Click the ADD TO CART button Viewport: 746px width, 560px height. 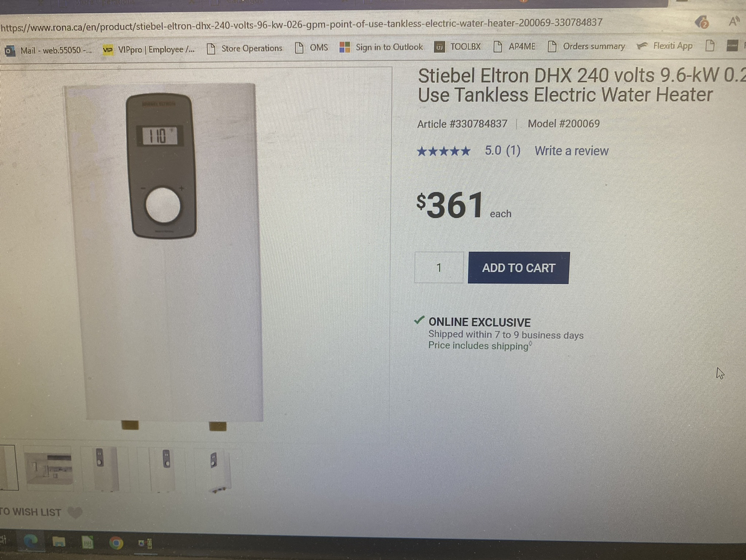pyautogui.click(x=518, y=268)
